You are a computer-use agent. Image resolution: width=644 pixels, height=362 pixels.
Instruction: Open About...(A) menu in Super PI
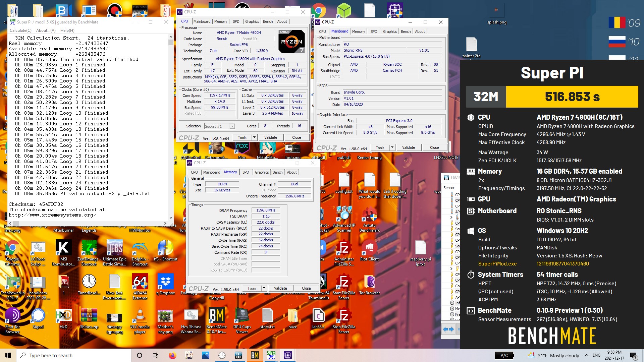(46, 30)
